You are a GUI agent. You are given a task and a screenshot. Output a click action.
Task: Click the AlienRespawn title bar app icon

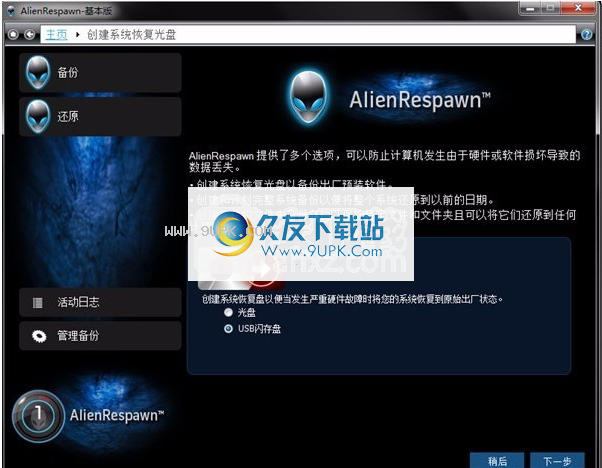(11, 11)
